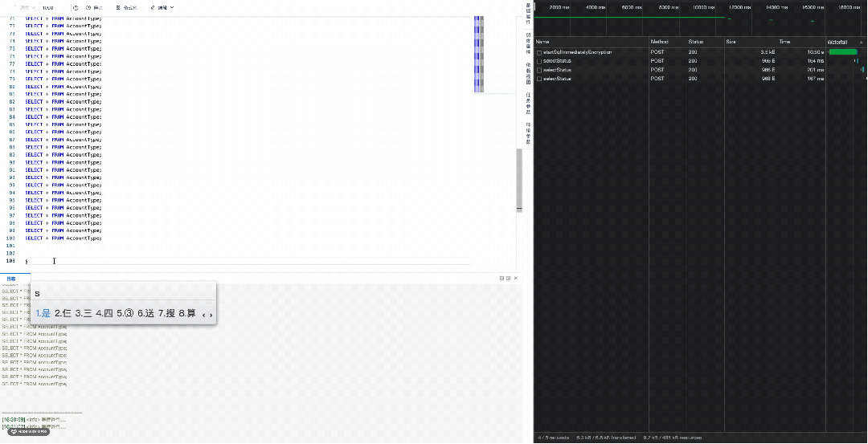Viewport: 868px width, 444px height.
Task: Click the 3.5 kB size cell
Action: (768, 52)
